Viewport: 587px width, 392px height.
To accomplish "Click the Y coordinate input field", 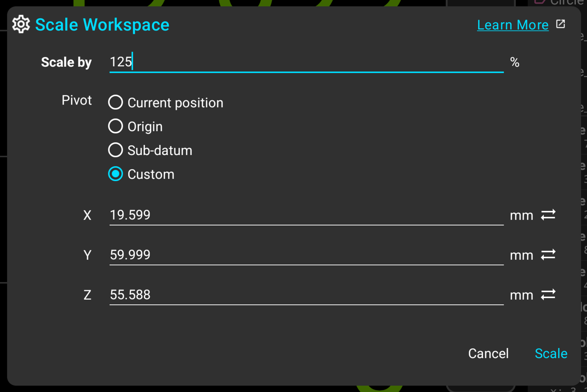I will tap(306, 255).
